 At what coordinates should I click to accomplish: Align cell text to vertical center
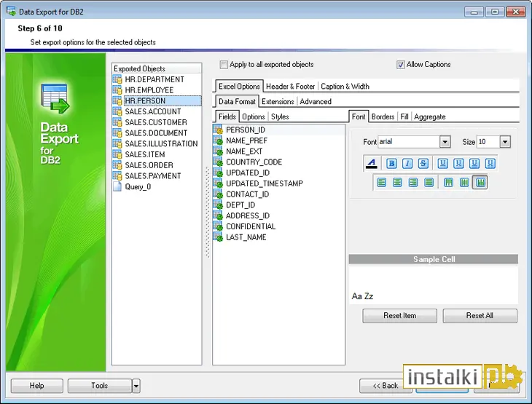464,183
